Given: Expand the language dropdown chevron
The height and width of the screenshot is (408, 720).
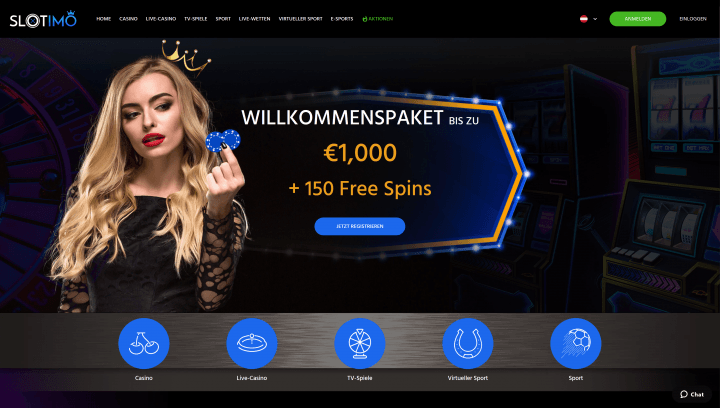Looking at the screenshot, I should tap(595, 19).
